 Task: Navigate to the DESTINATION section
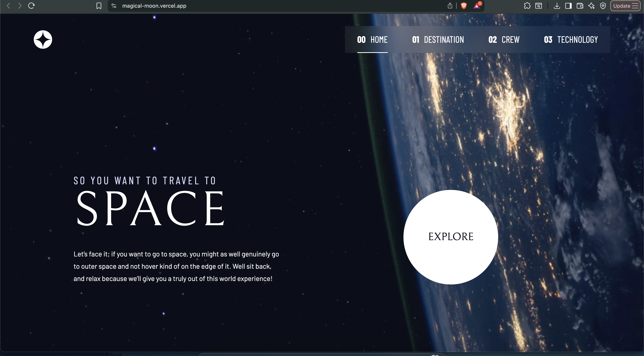(438, 40)
